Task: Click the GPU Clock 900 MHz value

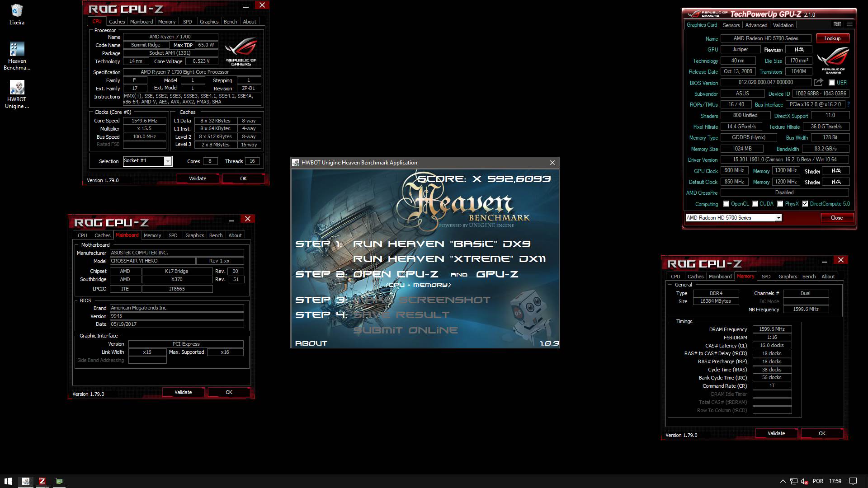Action: tap(734, 170)
